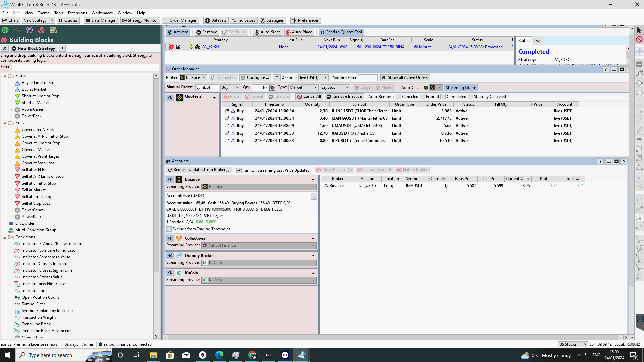Open the Data Manager tool

pos(101,20)
